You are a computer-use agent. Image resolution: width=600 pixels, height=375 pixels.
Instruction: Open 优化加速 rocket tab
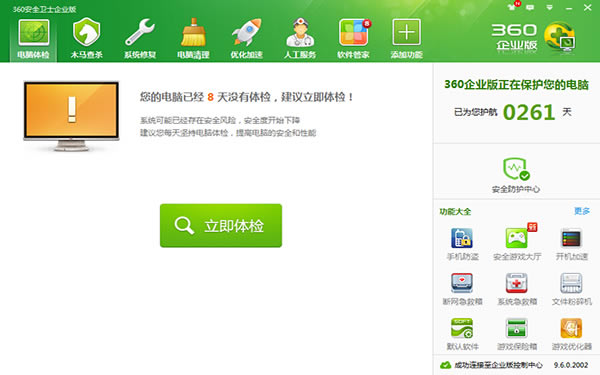246,38
